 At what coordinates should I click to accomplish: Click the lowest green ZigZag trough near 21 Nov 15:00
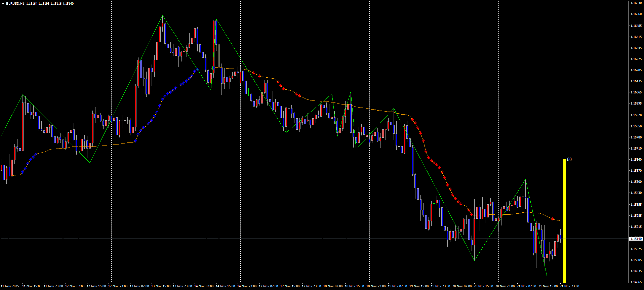click(547, 276)
